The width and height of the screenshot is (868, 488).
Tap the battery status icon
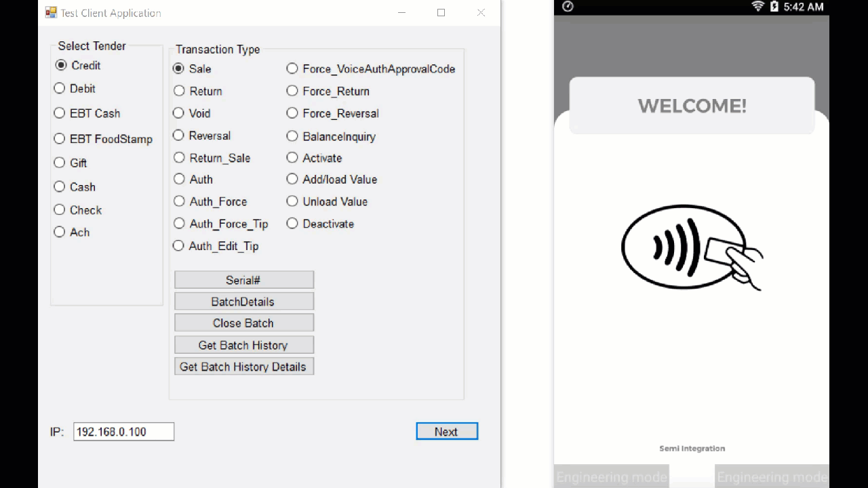tap(774, 7)
